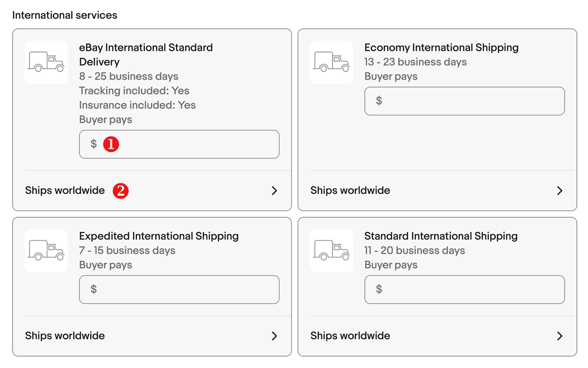Click the Expedited International Shipping truck icon
588x368 pixels.
click(x=46, y=250)
